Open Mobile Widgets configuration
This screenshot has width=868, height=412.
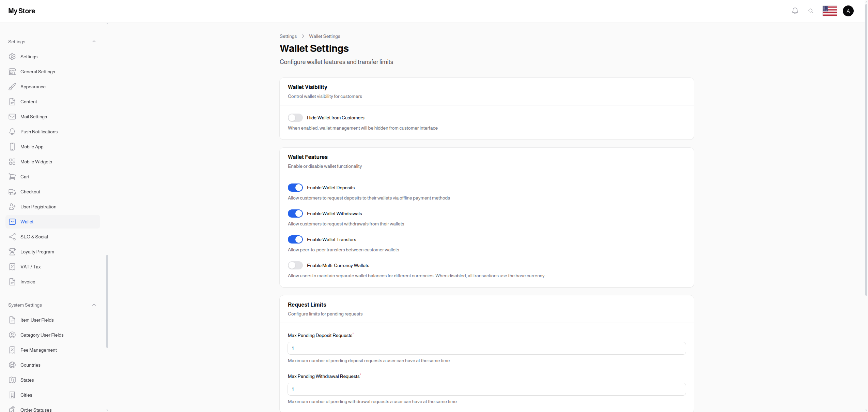tap(36, 162)
